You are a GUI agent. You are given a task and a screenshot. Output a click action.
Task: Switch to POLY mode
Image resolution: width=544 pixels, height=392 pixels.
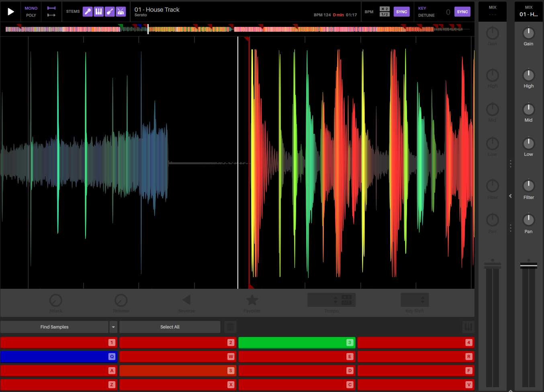pos(31,15)
